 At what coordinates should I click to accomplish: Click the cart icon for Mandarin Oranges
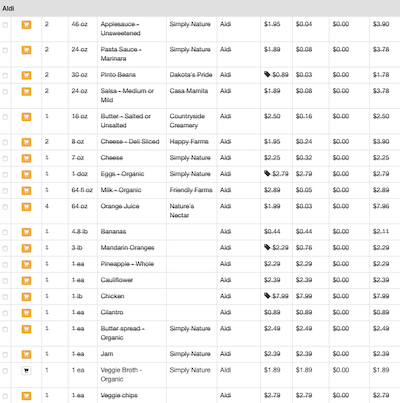(x=26, y=248)
